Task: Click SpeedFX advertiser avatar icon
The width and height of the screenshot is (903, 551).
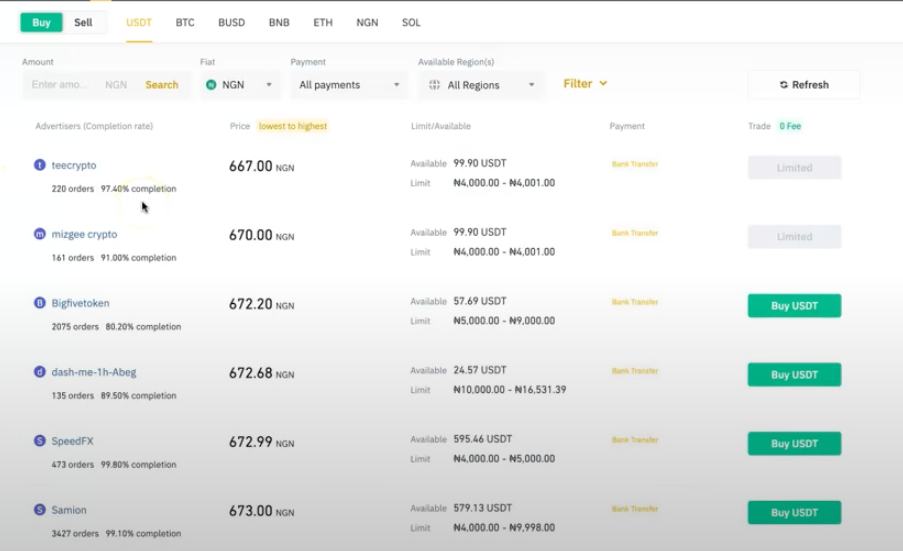Action: point(40,441)
